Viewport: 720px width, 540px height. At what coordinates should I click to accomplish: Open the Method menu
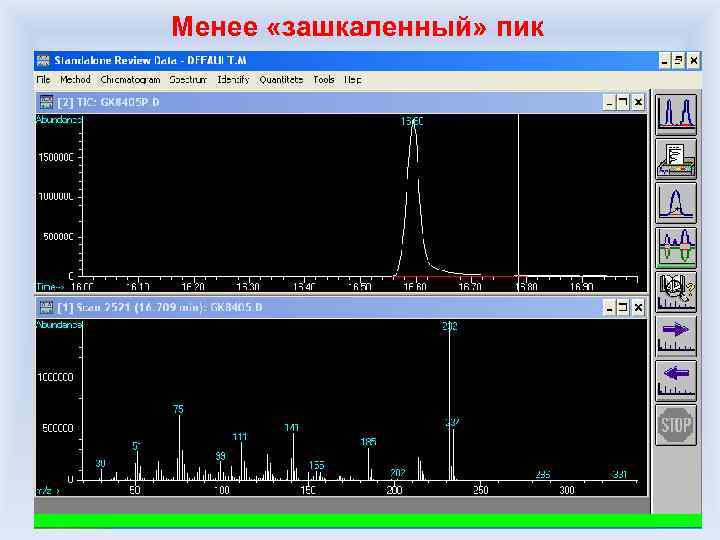(x=75, y=79)
